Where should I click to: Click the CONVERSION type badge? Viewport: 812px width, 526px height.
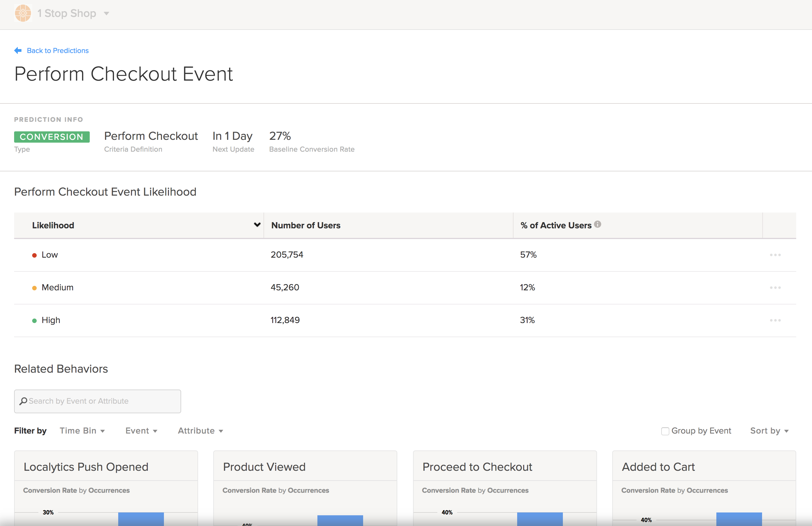pos(52,137)
